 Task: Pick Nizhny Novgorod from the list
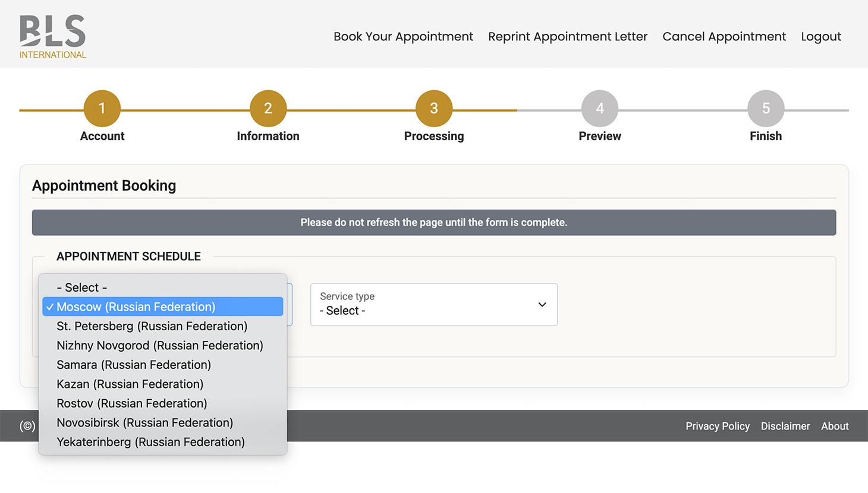coord(159,346)
